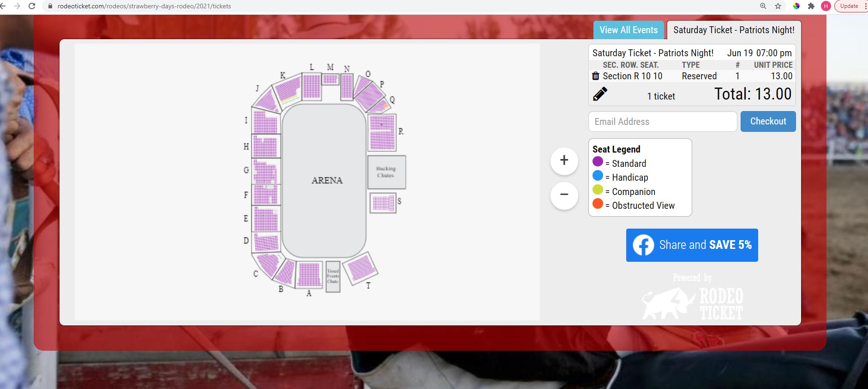The height and width of the screenshot is (389, 868).
Task: Click the page zoom magnifier in address bar
Action: click(x=762, y=6)
